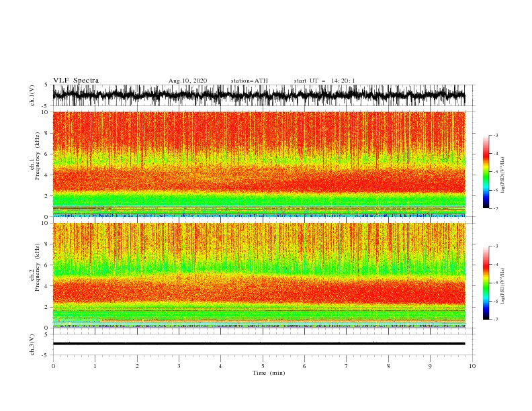Click the time axis tick label '1'
Screen dimensions: 532x411
[x=95, y=366]
